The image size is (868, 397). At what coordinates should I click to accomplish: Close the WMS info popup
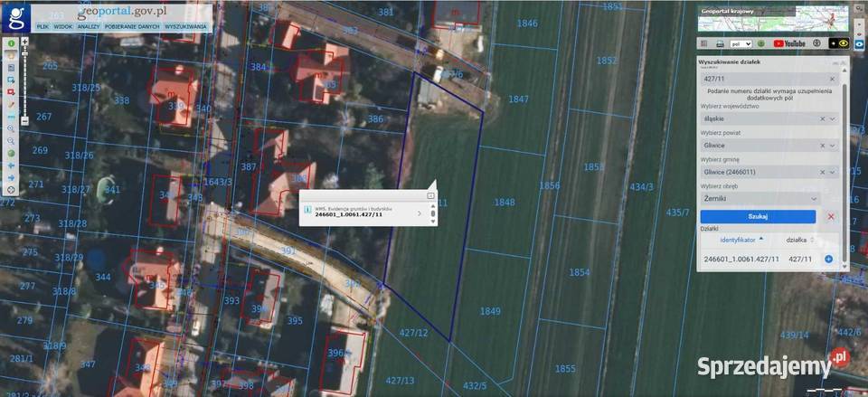click(x=430, y=195)
